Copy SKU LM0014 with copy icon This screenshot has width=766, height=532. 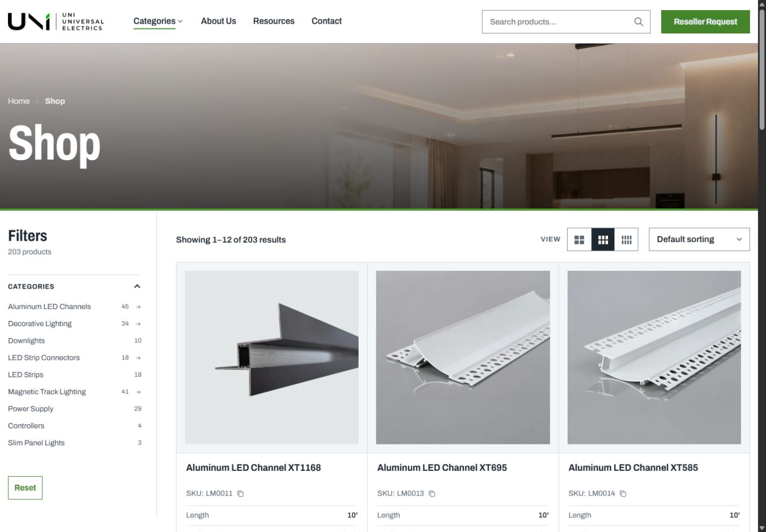tap(623, 494)
